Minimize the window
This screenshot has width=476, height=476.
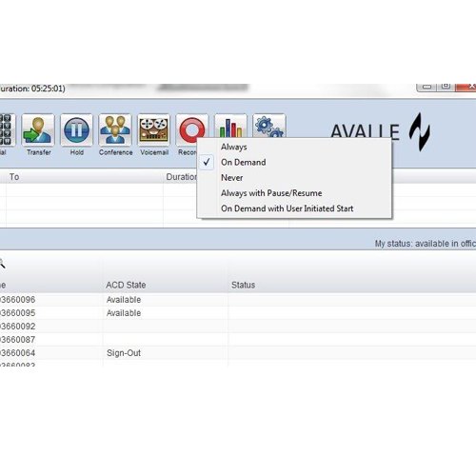tap(426, 87)
